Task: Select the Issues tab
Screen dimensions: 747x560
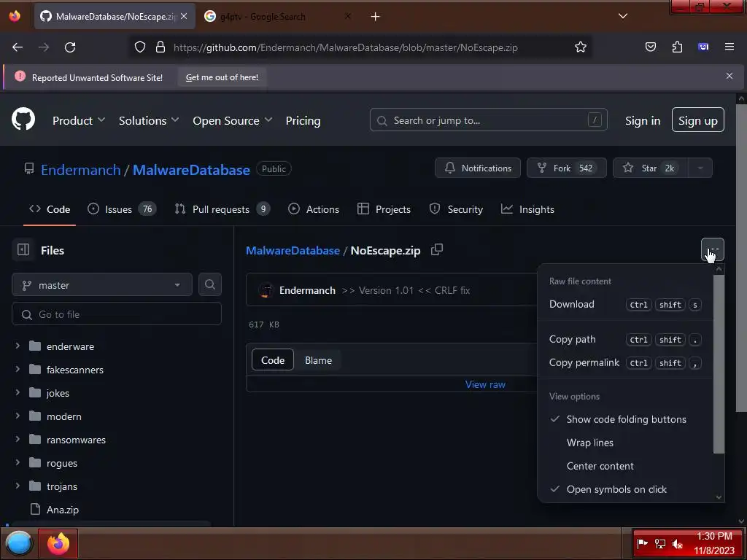Action: pyautogui.click(x=122, y=209)
